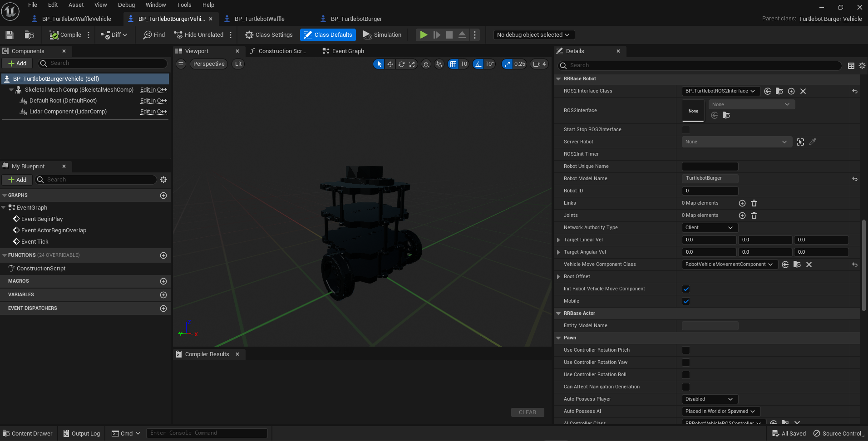Open Turtlebot Burger Vehicle parent class link

830,19
